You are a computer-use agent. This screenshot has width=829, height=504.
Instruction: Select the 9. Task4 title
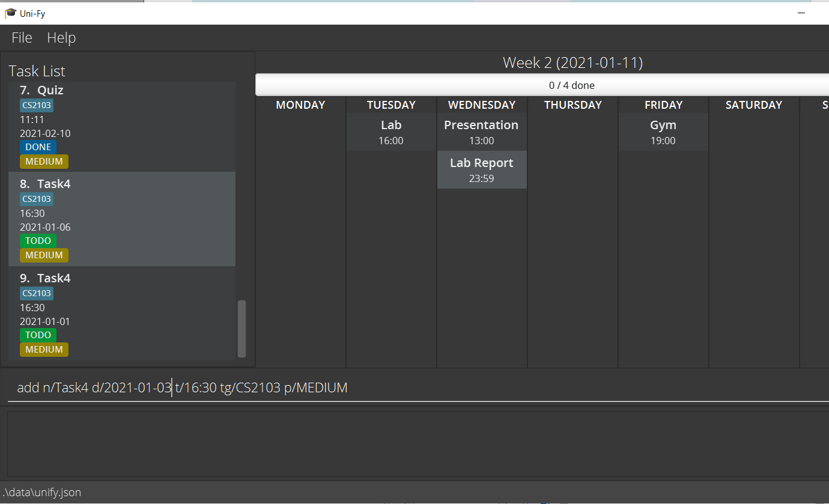click(45, 278)
